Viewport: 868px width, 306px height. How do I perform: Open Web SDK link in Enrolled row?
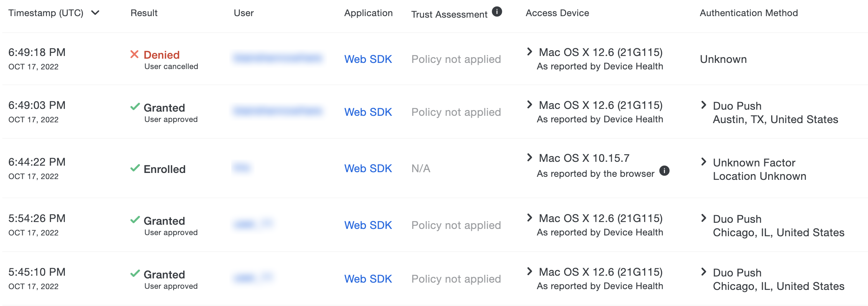(x=368, y=168)
